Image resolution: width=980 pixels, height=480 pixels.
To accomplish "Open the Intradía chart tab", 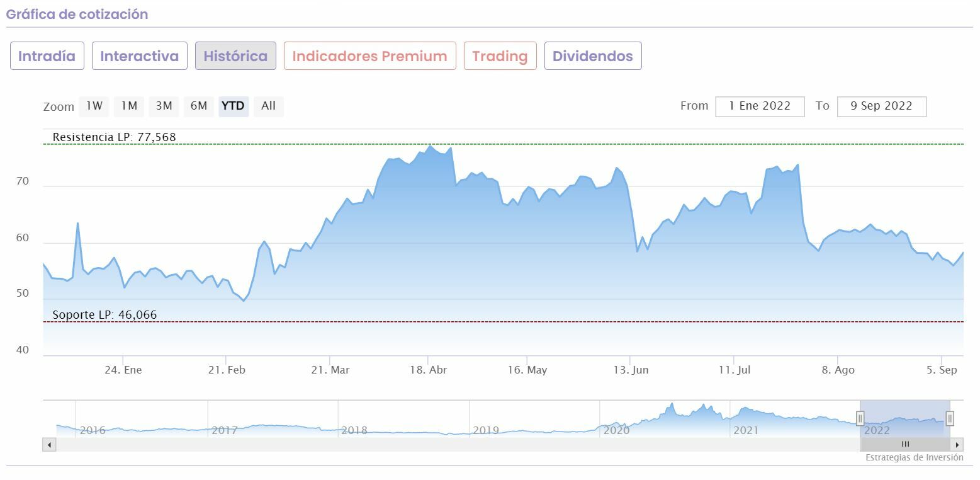I will pos(47,56).
